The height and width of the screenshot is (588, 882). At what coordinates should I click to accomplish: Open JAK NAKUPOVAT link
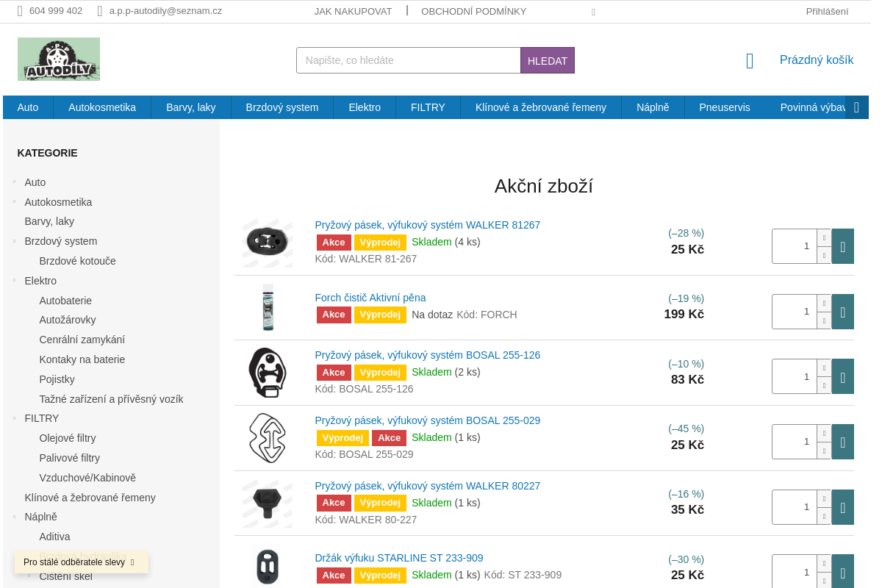353,11
